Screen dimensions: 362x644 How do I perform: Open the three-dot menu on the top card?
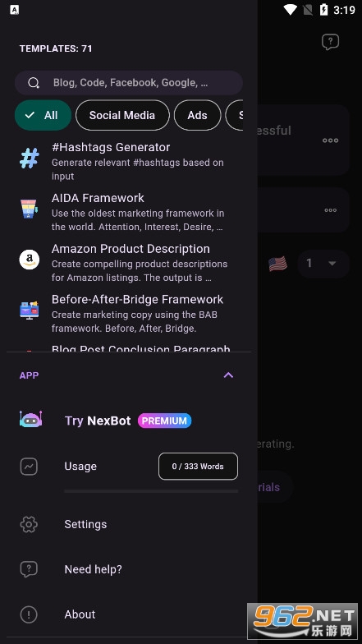(x=330, y=140)
